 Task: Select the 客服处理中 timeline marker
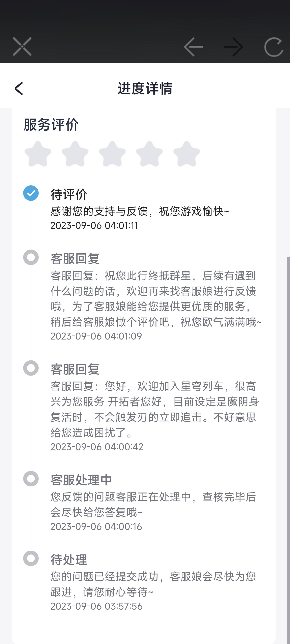pos(31,479)
